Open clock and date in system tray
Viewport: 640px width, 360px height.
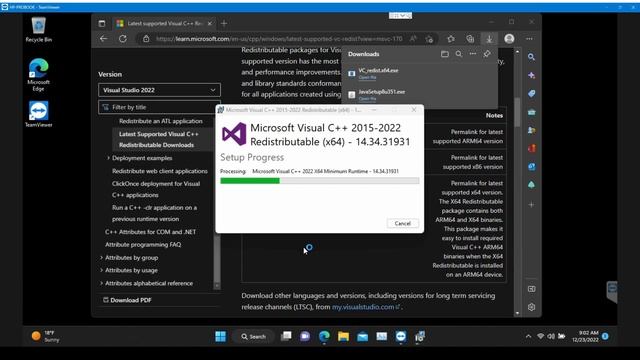click(x=585, y=336)
